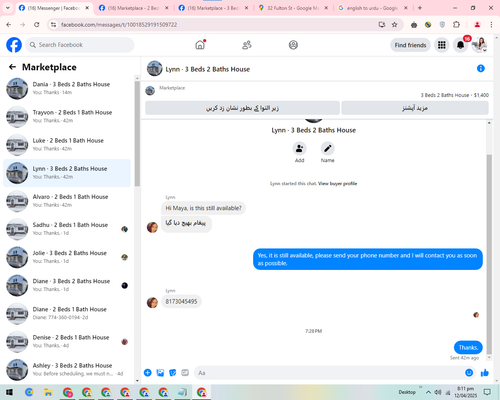
Task: Click the Home icon in top navigation
Action: 200,45
